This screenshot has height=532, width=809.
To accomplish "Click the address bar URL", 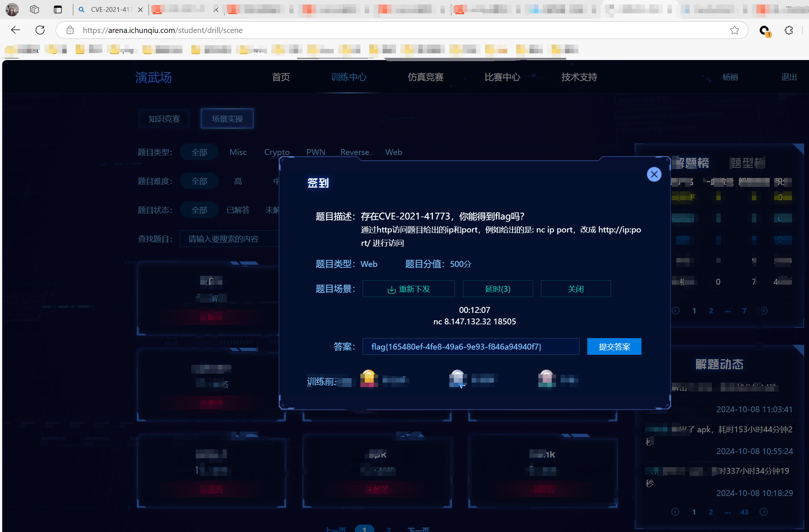I will pos(163,30).
